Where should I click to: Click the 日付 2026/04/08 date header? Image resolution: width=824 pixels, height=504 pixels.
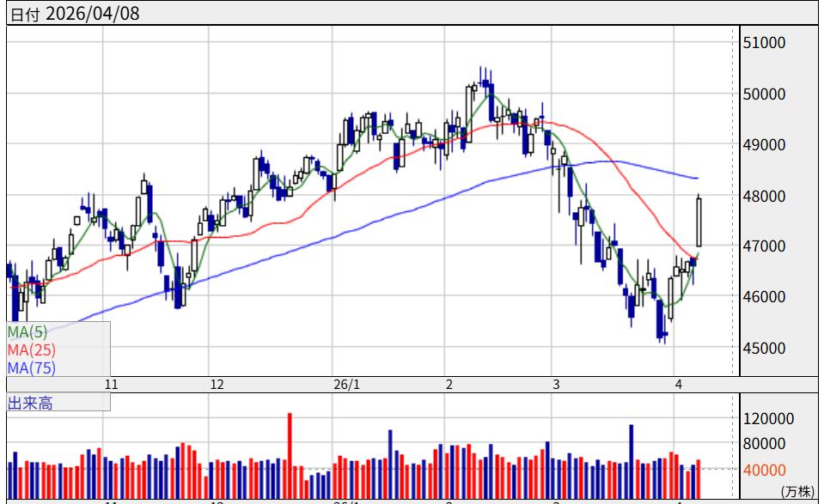pyautogui.click(x=75, y=13)
